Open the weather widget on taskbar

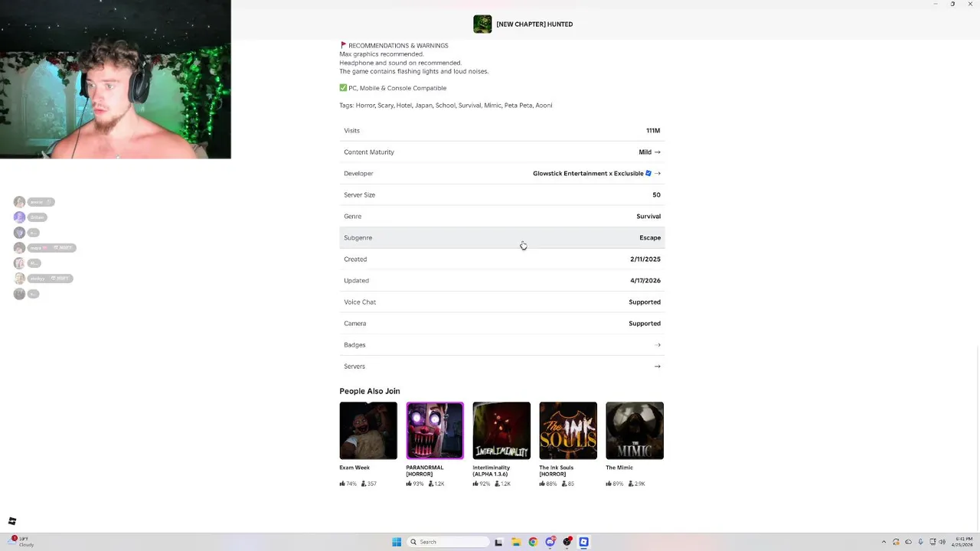coord(21,542)
